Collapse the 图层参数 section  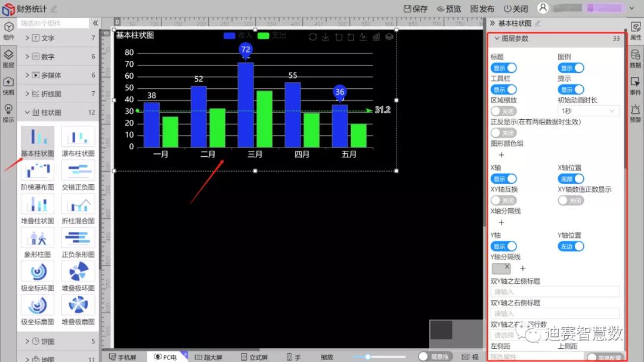click(x=497, y=38)
